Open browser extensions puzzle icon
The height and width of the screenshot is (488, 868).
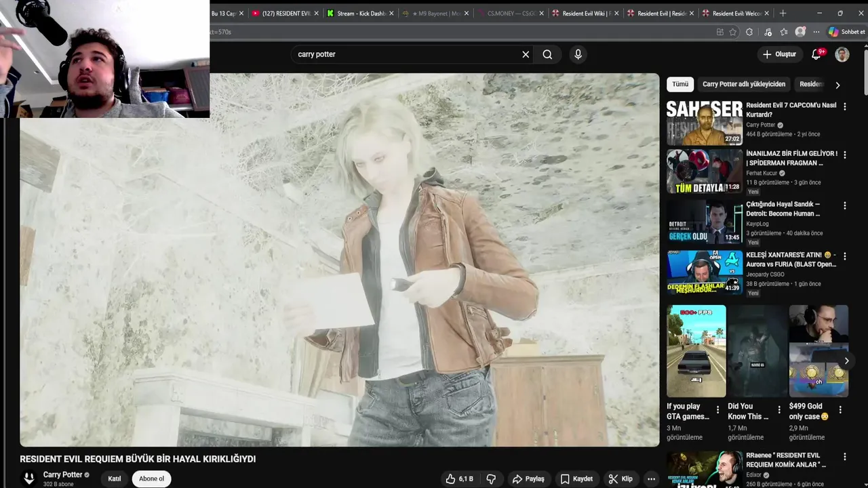[x=749, y=32]
